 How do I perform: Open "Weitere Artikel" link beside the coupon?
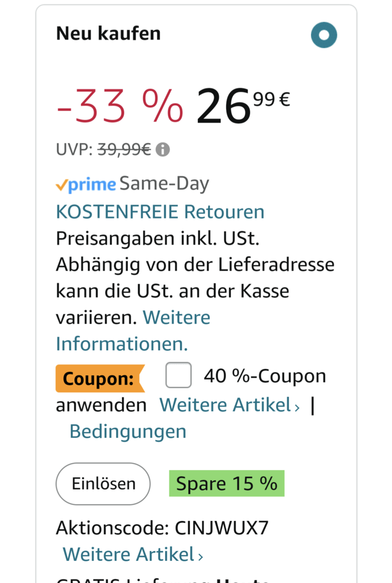pyautogui.click(x=225, y=404)
